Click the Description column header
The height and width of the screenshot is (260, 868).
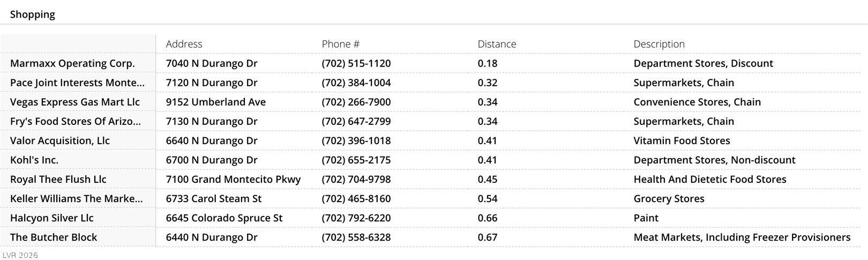click(659, 44)
